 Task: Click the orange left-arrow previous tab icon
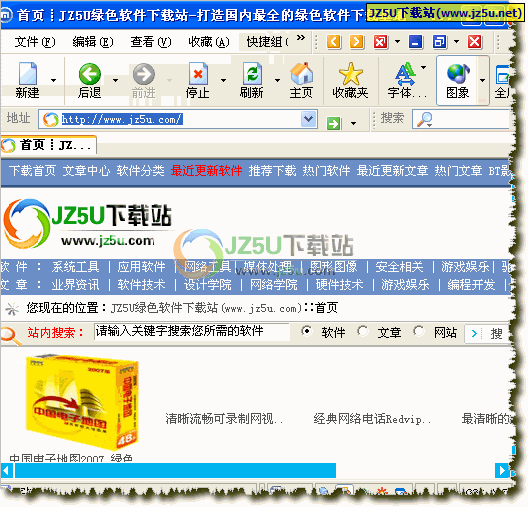coord(334,42)
